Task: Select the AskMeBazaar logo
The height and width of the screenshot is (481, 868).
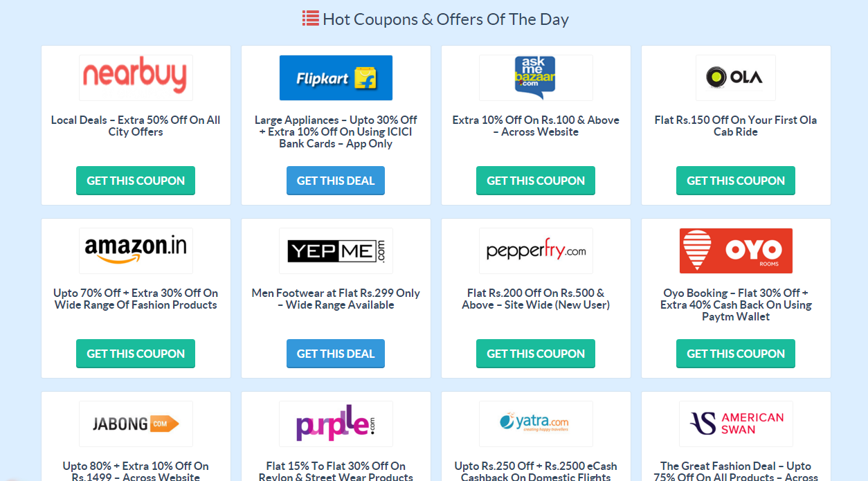Action: click(x=536, y=78)
